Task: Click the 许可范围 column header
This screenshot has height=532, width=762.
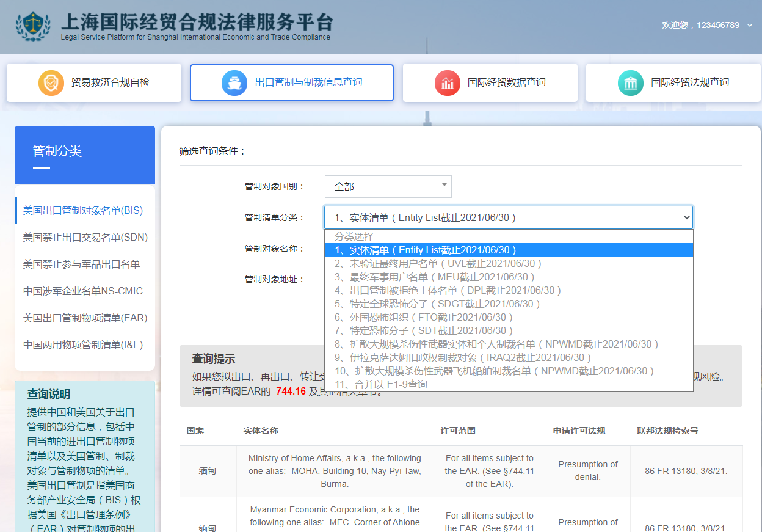Action: coord(458,431)
